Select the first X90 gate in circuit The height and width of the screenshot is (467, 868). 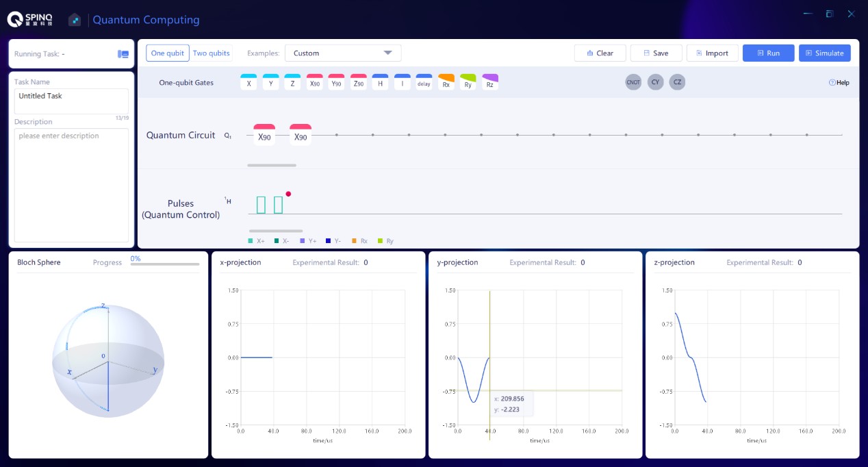264,135
